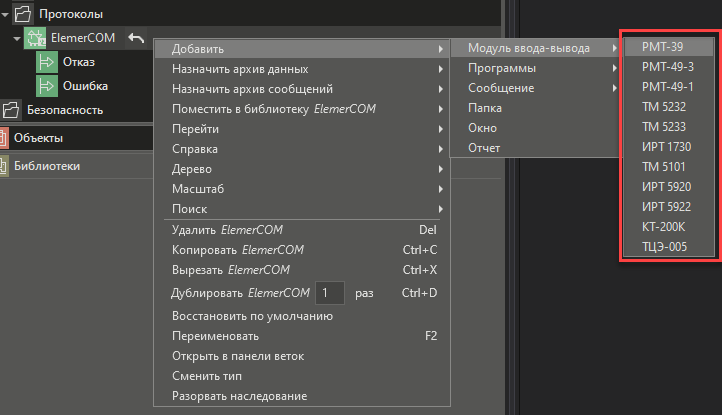Click the Безопасность folder icon
The height and width of the screenshot is (415, 722).
10,110
